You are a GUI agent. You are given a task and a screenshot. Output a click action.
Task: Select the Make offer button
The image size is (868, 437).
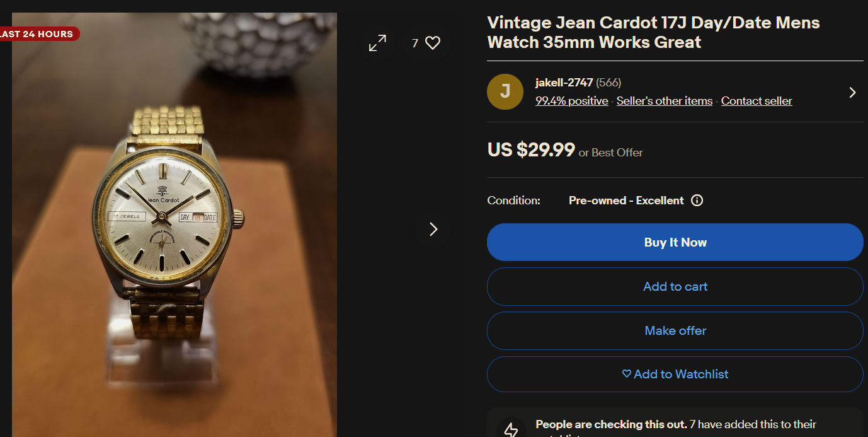tap(675, 331)
